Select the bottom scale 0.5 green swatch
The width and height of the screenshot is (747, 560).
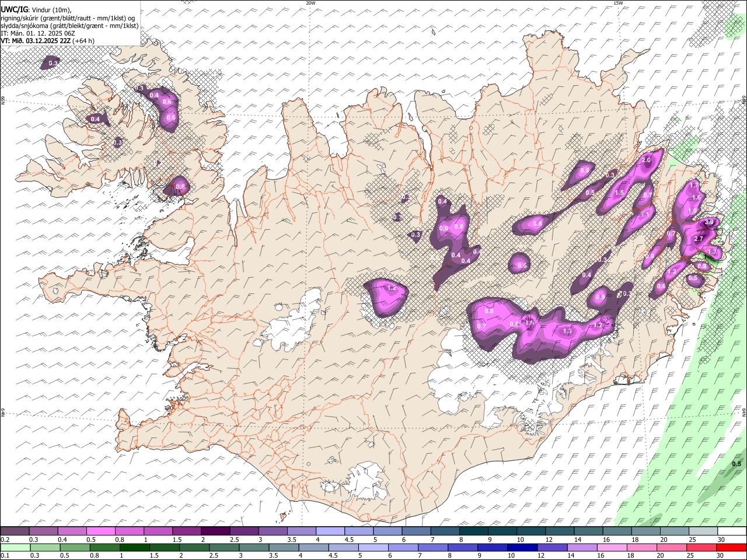pos(75,547)
